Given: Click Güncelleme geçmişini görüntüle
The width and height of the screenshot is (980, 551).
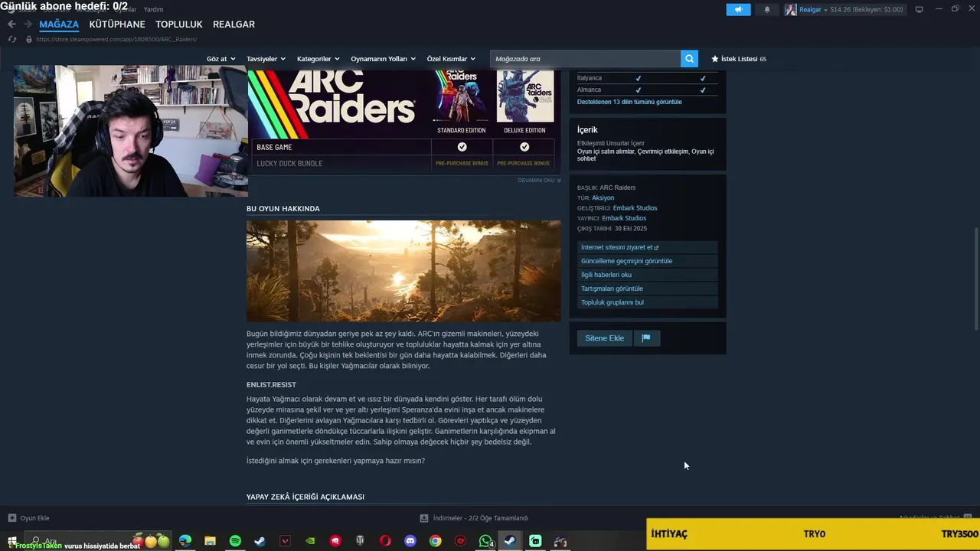Looking at the screenshot, I should [648, 261].
